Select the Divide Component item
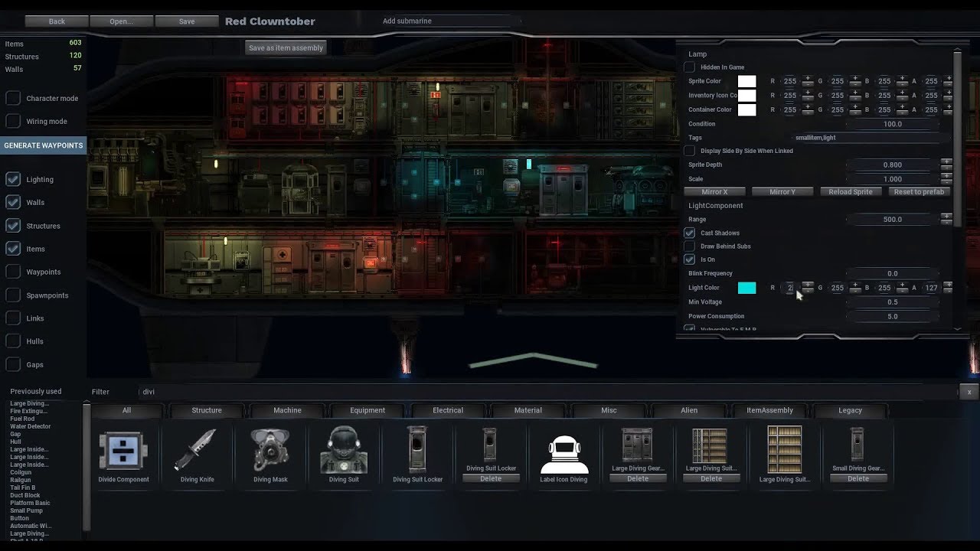The width and height of the screenshot is (980, 551). tap(123, 455)
